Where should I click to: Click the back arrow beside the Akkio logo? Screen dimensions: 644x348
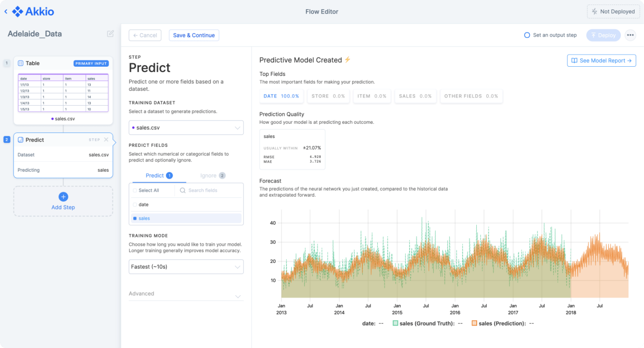pyautogui.click(x=5, y=11)
